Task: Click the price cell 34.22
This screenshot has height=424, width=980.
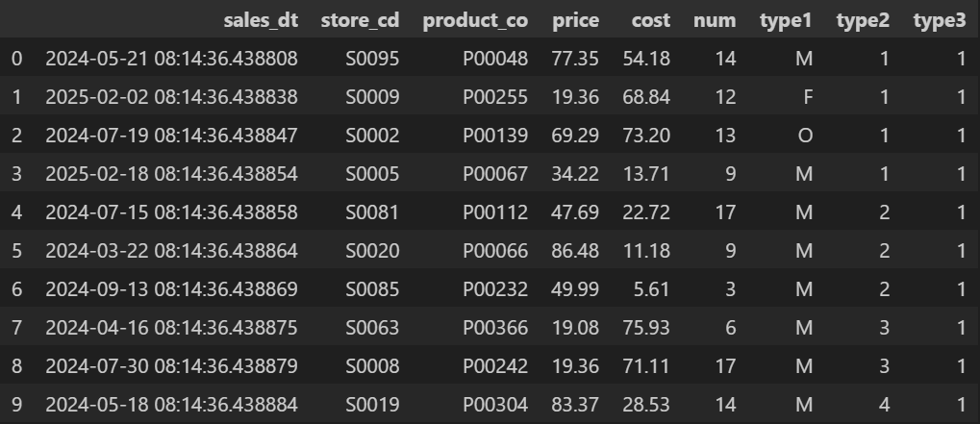Action: coord(575,174)
